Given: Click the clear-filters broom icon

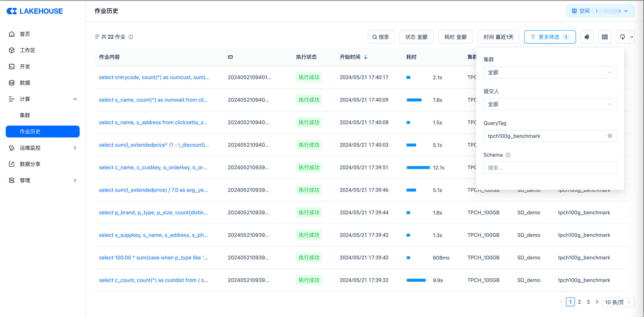Looking at the screenshot, I should [x=587, y=37].
